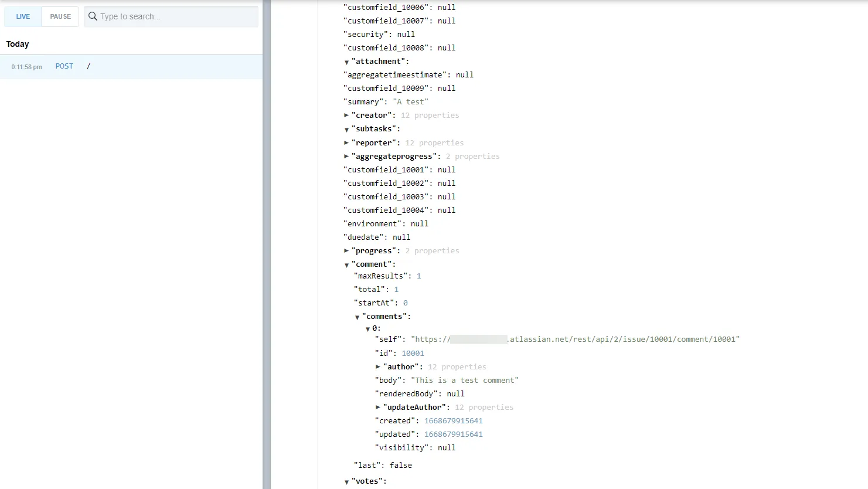This screenshot has width=868, height=489.
Task: Collapse comment item 0
Action: coord(367,328)
